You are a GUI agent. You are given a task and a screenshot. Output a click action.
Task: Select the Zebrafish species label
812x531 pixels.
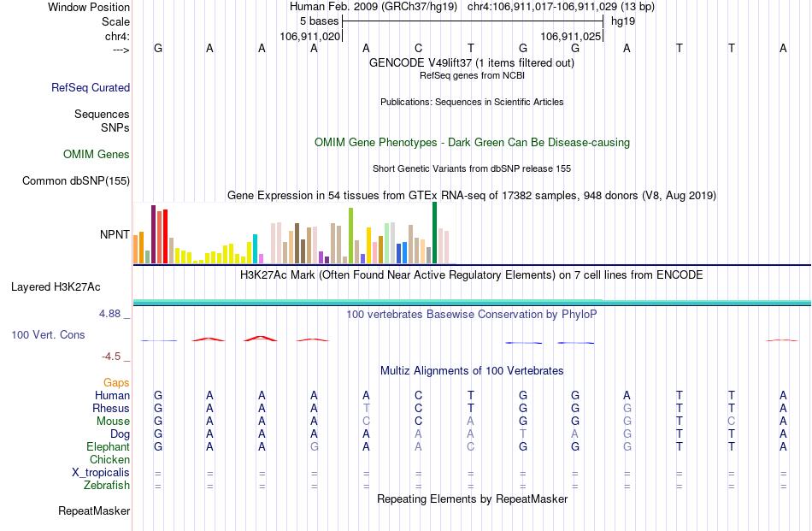click(x=107, y=486)
